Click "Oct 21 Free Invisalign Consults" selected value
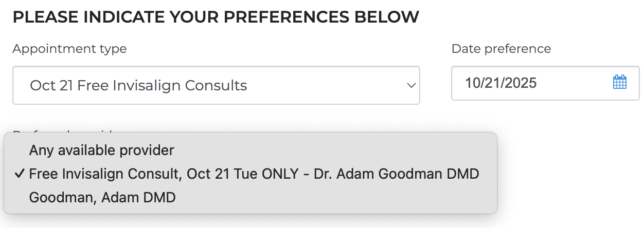644x228 pixels. coord(138,85)
